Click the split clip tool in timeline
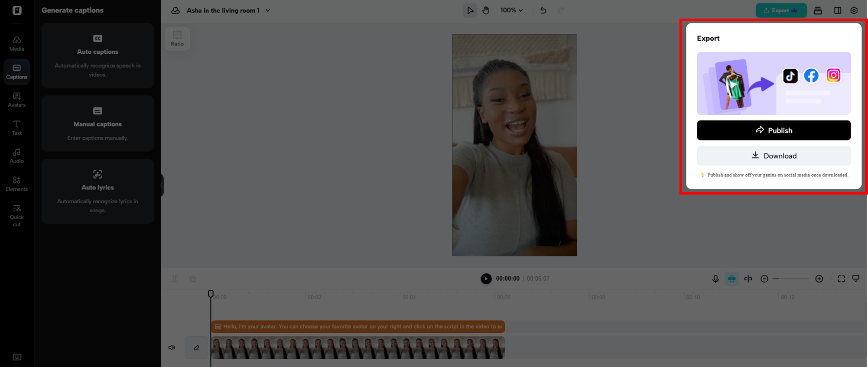This screenshot has width=868, height=367. 174,279
